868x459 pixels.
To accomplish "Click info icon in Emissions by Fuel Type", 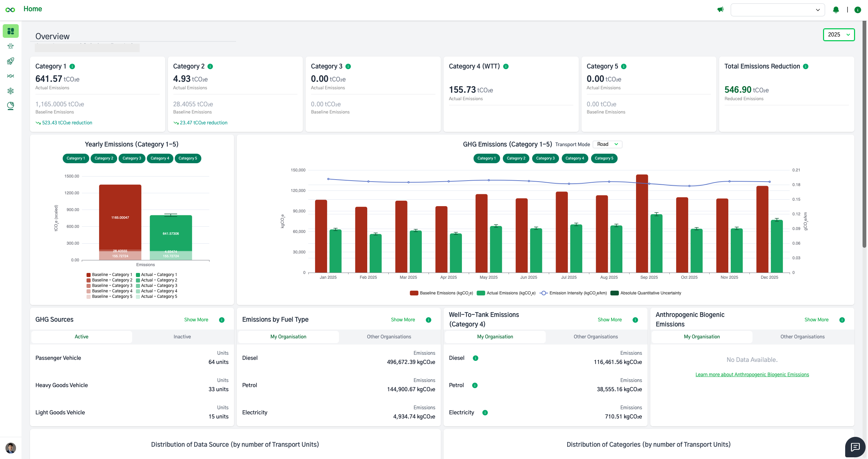I will pos(429,320).
